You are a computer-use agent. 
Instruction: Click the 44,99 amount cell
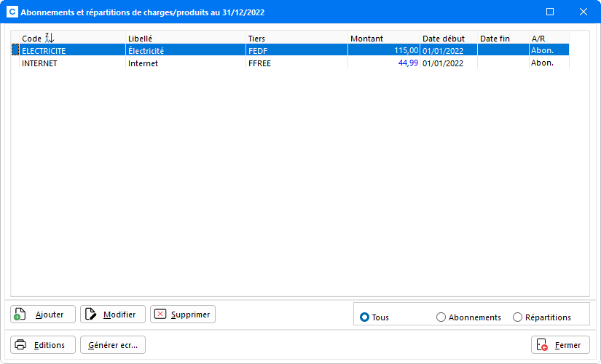tap(405, 63)
